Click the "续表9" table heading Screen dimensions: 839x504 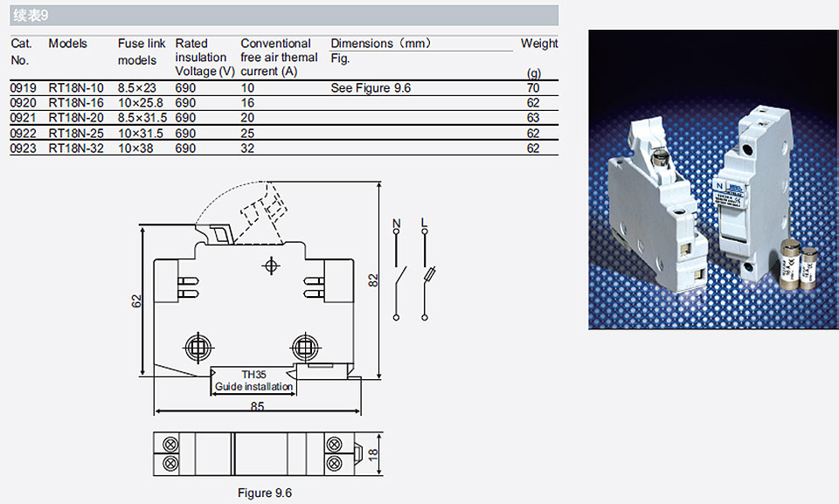[x=31, y=16]
